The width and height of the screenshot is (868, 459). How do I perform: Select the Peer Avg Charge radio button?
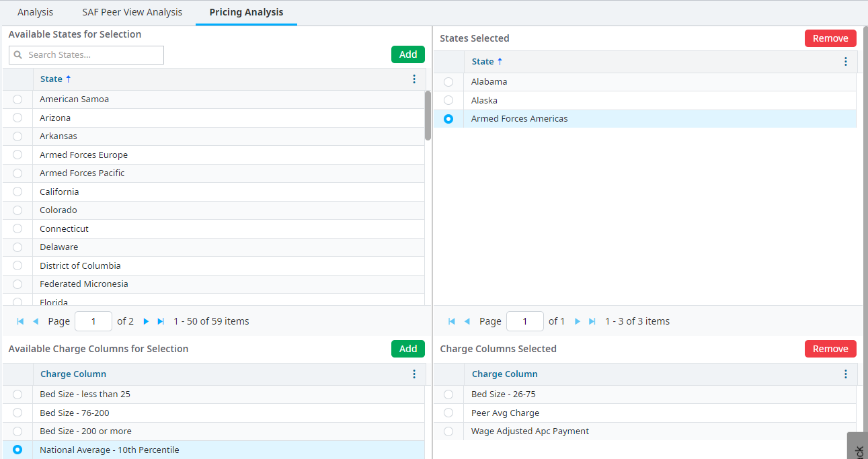coord(448,413)
